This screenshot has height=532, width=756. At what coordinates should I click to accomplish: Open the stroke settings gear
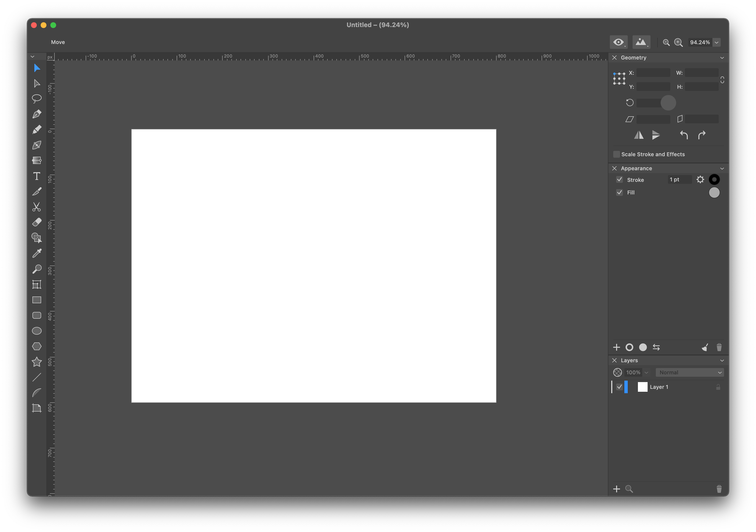[700, 180]
